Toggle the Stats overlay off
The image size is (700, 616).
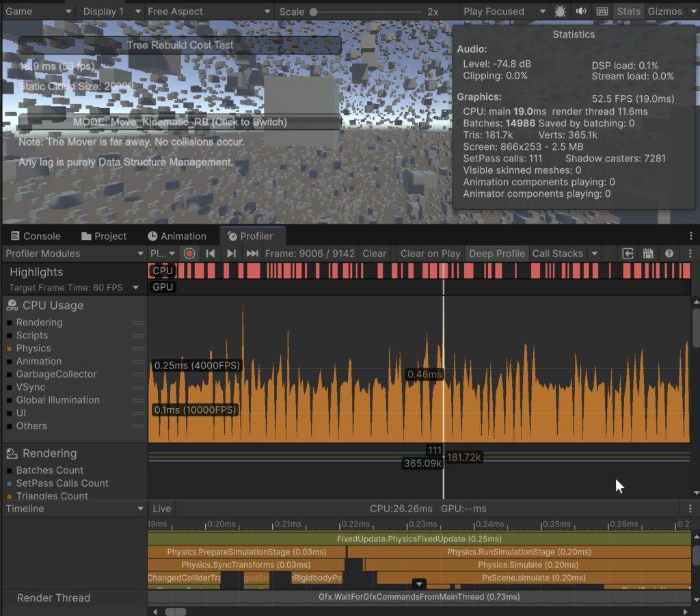click(x=628, y=12)
